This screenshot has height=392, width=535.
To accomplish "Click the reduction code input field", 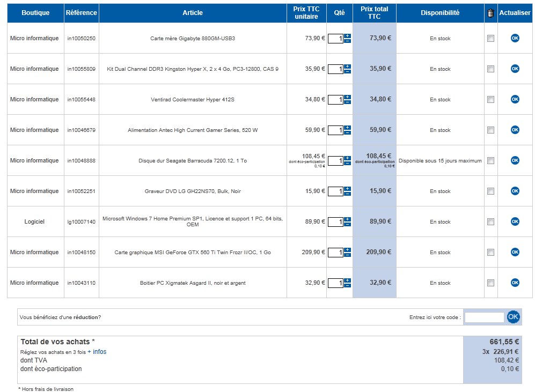I will [484, 317].
